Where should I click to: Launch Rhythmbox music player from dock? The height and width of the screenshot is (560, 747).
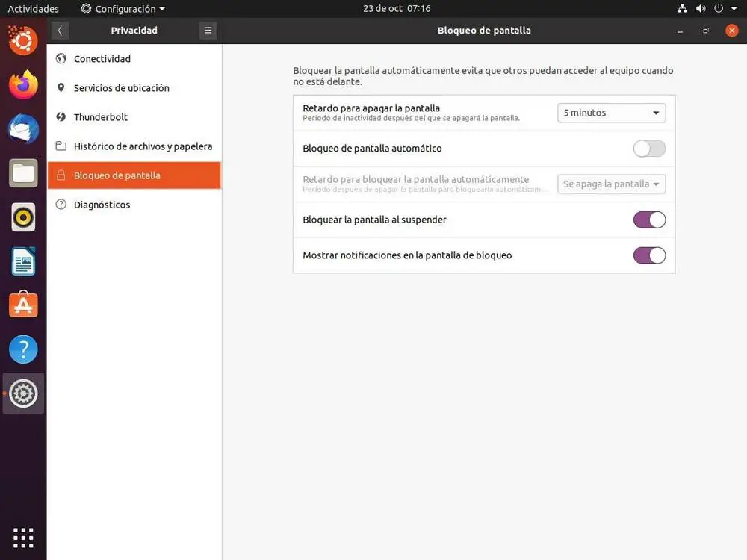(23, 217)
